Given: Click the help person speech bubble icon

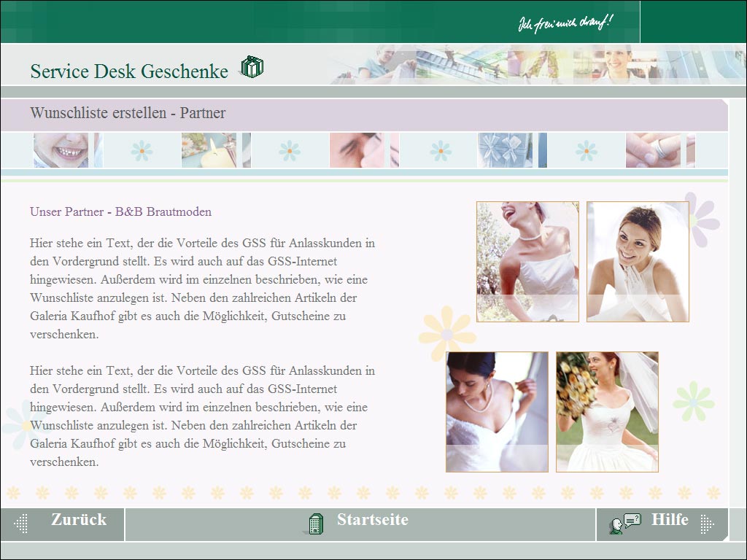Looking at the screenshot, I should (x=625, y=524).
